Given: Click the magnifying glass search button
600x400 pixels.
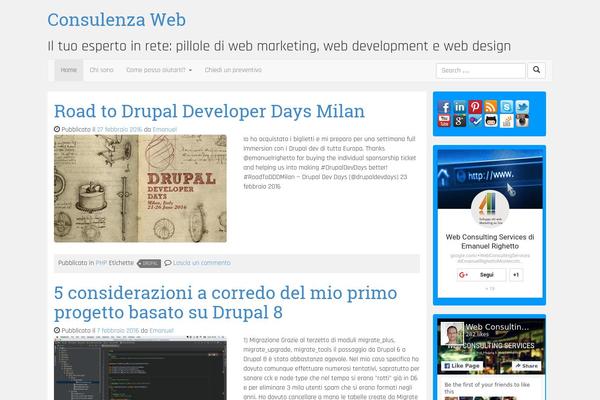Looking at the screenshot, I should point(536,70).
